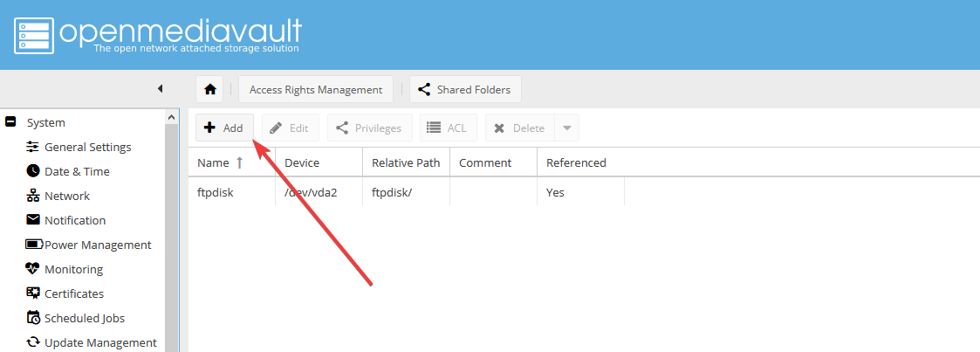Viewport: 980px width, 352px height.
Task: Click the Date & Time clock icon
Action: [x=33, y=171]
